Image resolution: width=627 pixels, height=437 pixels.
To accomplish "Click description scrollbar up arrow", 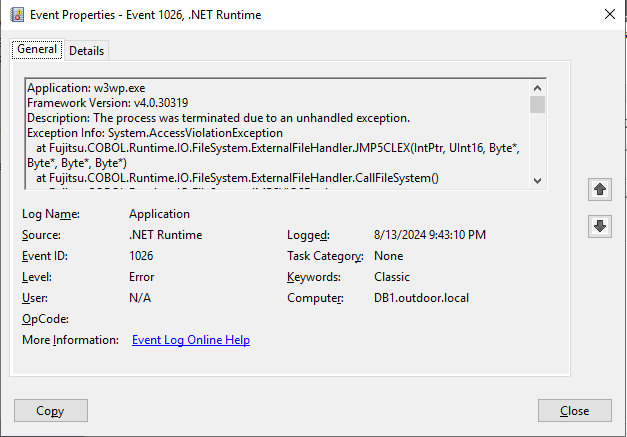I will (537, 88).
